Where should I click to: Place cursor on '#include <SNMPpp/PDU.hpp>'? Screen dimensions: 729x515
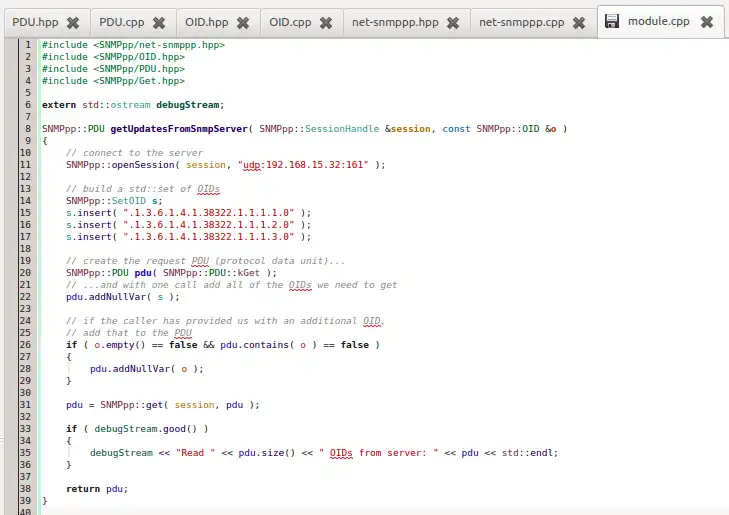coord(113,69)
